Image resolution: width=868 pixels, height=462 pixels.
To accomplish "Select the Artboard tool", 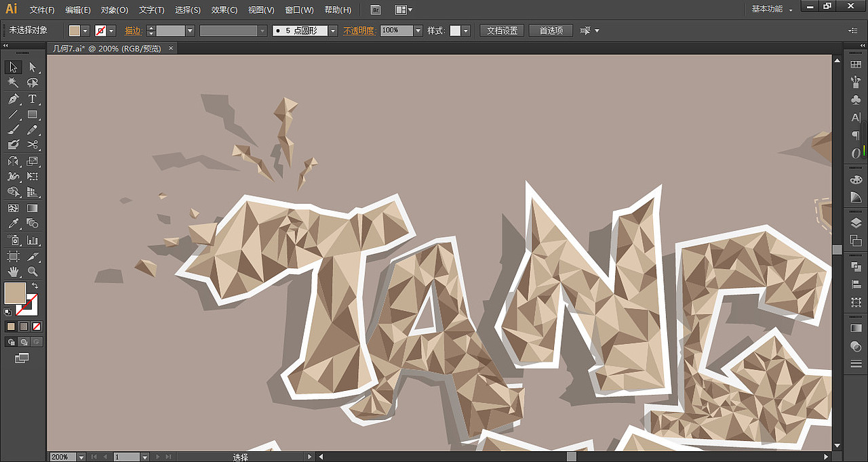I will click(13, 257).
